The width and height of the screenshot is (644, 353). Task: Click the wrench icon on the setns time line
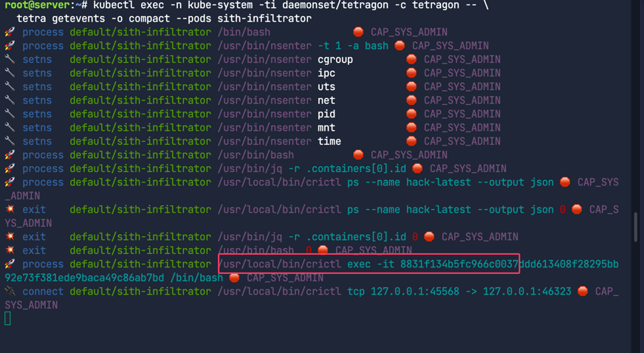coord(10,141)
